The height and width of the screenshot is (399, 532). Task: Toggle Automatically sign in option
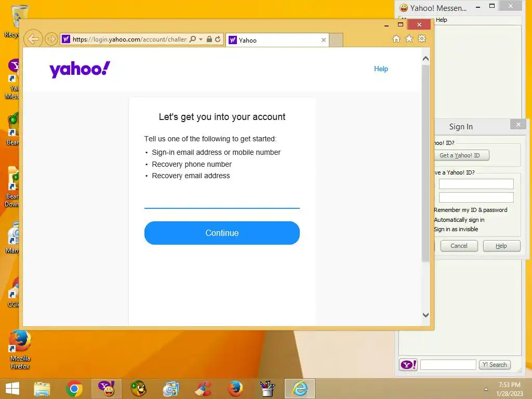tap(459, 220)
